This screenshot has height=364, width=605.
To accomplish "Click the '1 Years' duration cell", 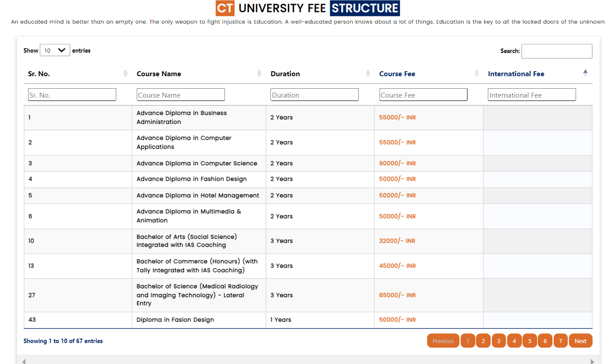I will tap(320, 320).
